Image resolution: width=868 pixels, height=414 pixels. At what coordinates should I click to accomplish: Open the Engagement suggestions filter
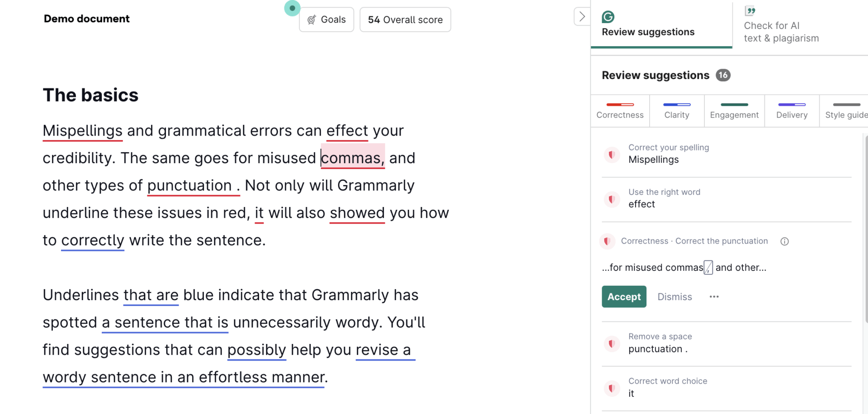pos(734,111)
